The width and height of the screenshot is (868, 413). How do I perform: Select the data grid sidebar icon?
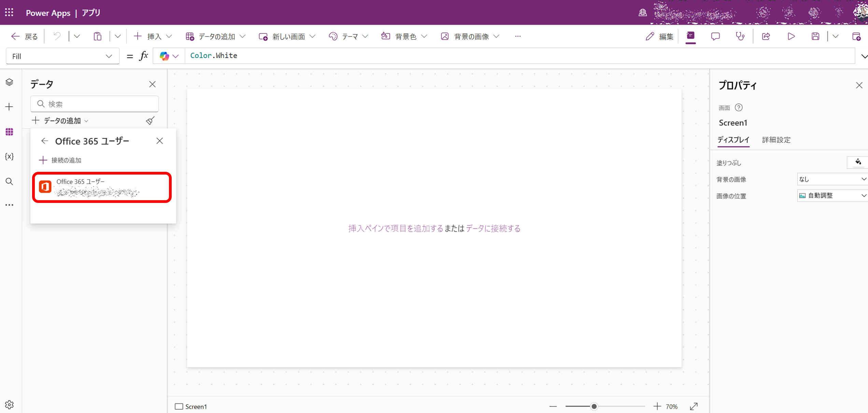point(9,132)
